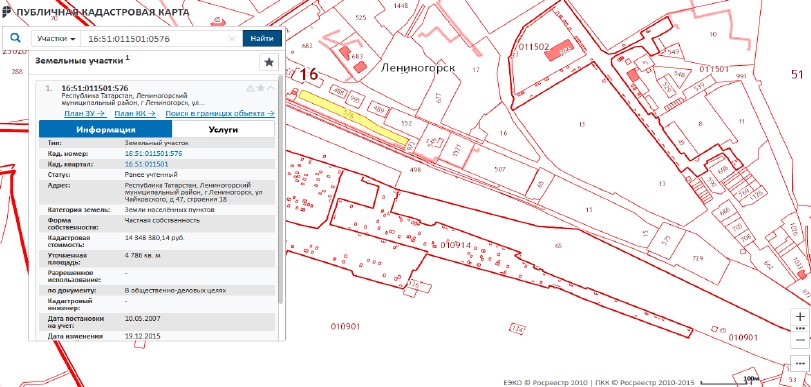Zoom out with the minus button
The height and width of the screenshot is (387, 811).
coord(800,339)
